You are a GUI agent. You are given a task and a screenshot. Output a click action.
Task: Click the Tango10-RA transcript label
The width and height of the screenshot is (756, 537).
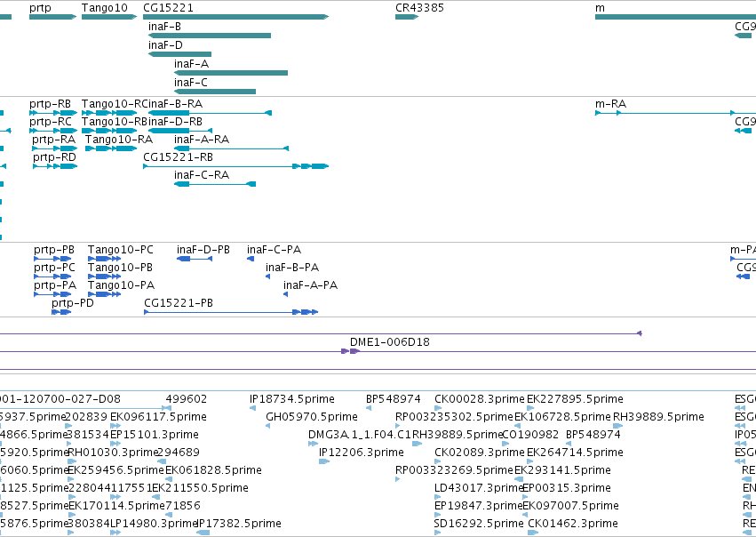pos(119,140)
